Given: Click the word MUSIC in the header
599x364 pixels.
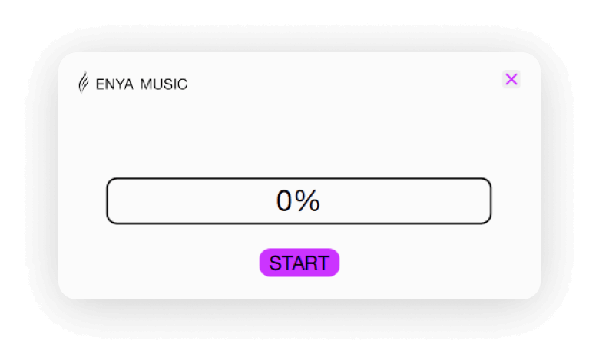Looking at the screenshot, I should 164,84.
